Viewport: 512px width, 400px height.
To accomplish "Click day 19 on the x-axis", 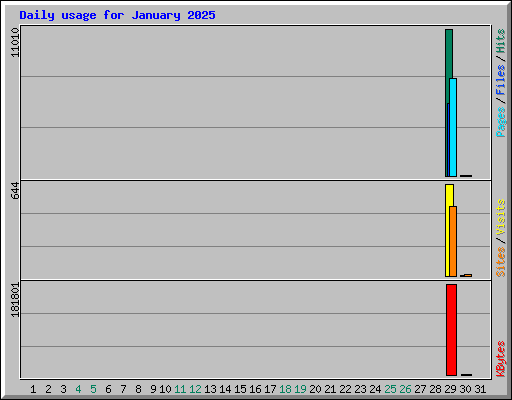I will 300,389.
